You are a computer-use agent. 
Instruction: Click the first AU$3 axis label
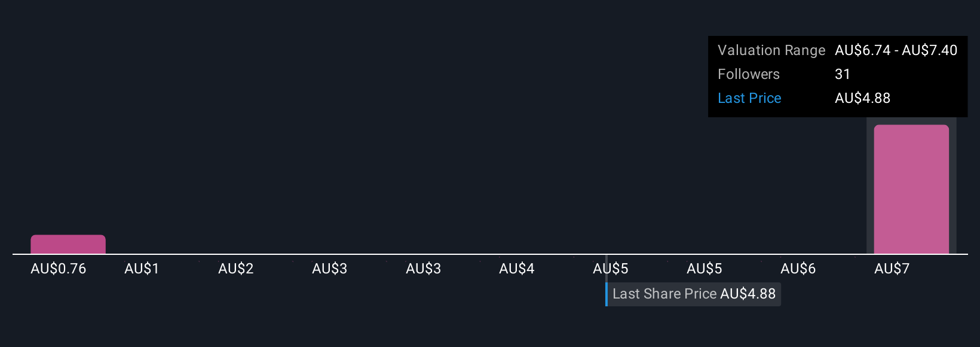pyautogui.click(x=330, y=269)
